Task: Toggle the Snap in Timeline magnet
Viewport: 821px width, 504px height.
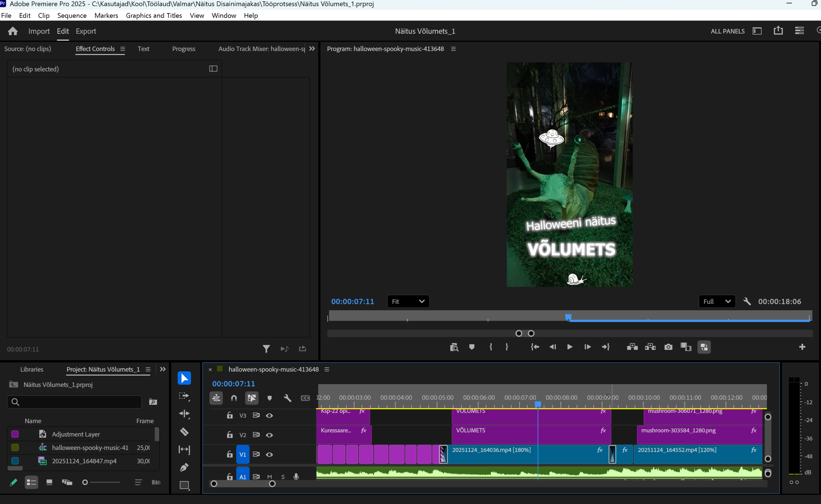Action: tap(234, 398)
